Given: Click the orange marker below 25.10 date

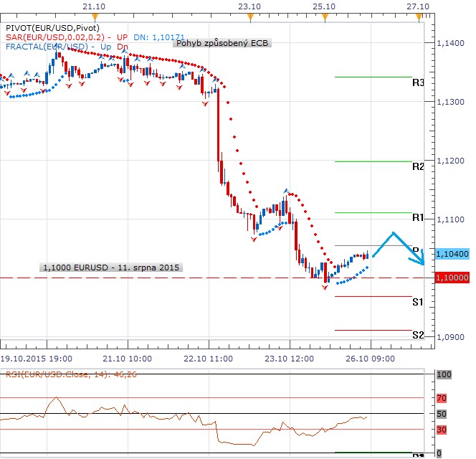Looking at the screenshot, I should [325, 16].
